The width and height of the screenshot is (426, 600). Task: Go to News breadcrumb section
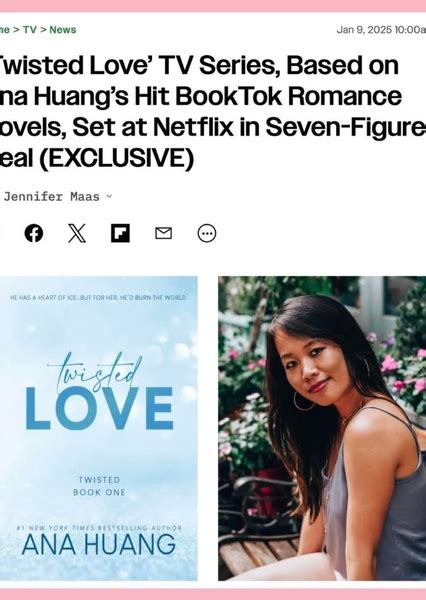pos(63,29)
